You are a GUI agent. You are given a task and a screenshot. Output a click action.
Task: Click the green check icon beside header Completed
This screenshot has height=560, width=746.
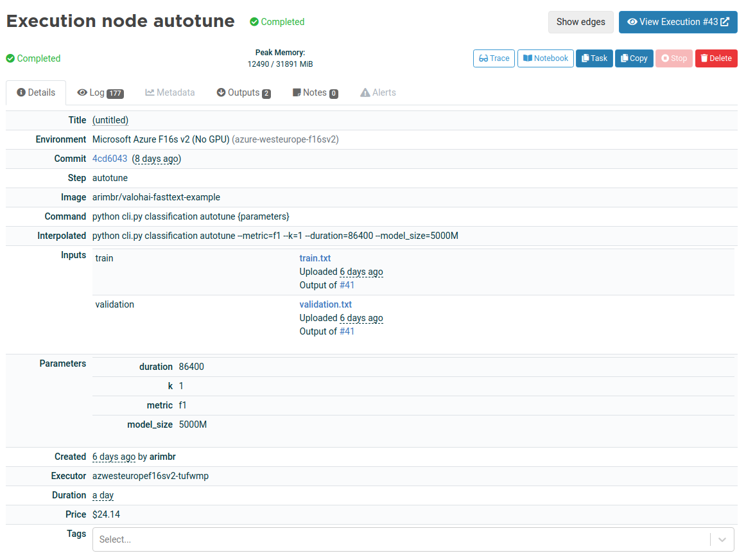pos(254,22)
